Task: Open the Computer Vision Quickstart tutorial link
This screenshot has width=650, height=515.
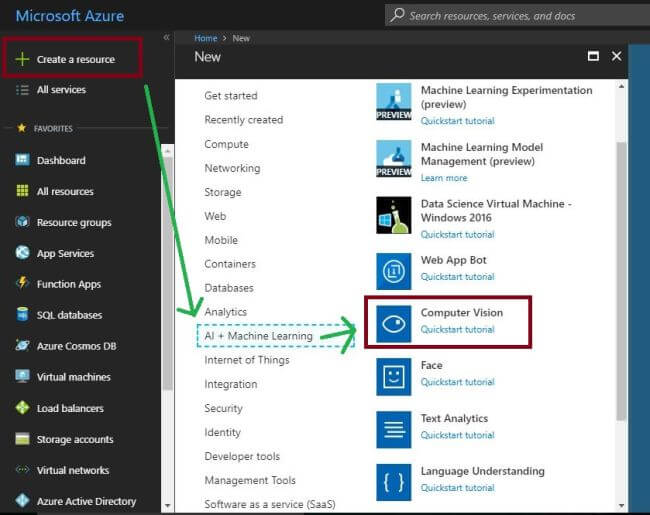Action: pyautogui.click(x=457, y=329)
